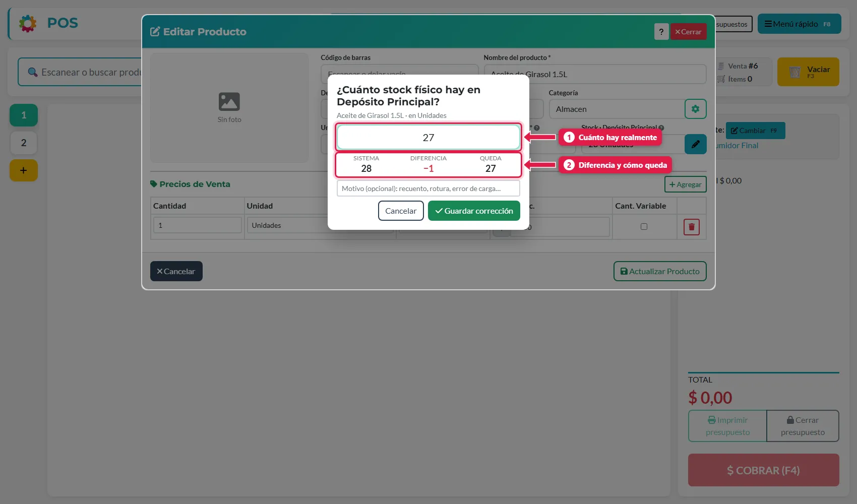Screen dimensions: 857x504
Task: Click the Stock Depósito Principal help icon
Action: point(661,128)
